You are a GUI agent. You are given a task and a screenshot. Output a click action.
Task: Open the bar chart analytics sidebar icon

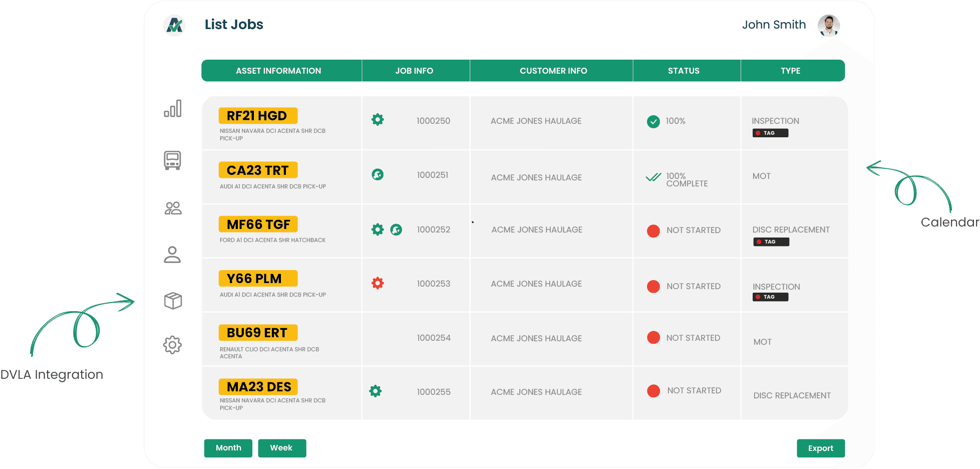tap(173, 108)
